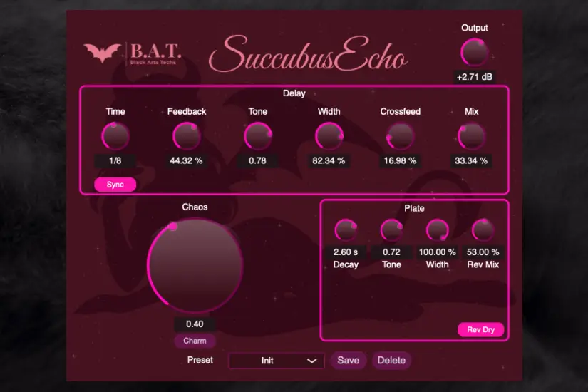
Task: Click the 16.98 % crossfeed value
Action: click(400, 160)
